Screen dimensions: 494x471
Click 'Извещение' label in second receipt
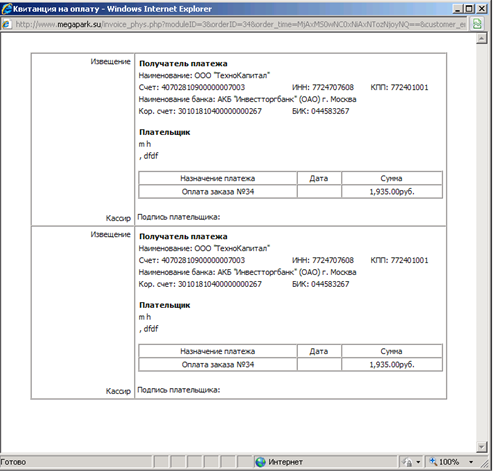point(110,234)
